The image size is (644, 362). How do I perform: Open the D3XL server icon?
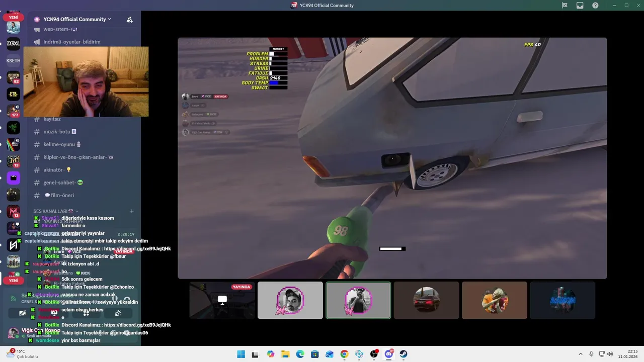(x=14, y=44)
